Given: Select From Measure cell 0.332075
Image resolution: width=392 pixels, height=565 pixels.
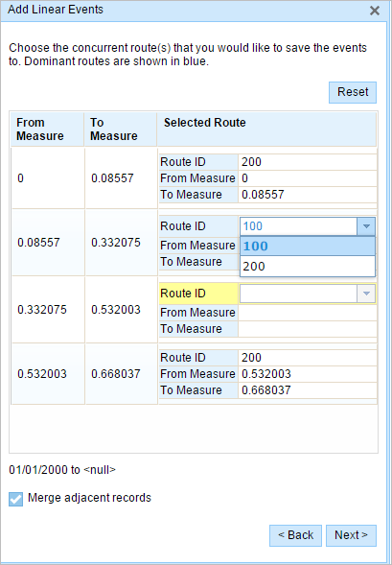Looking at the screenshot, I should (x=48, y=310).
